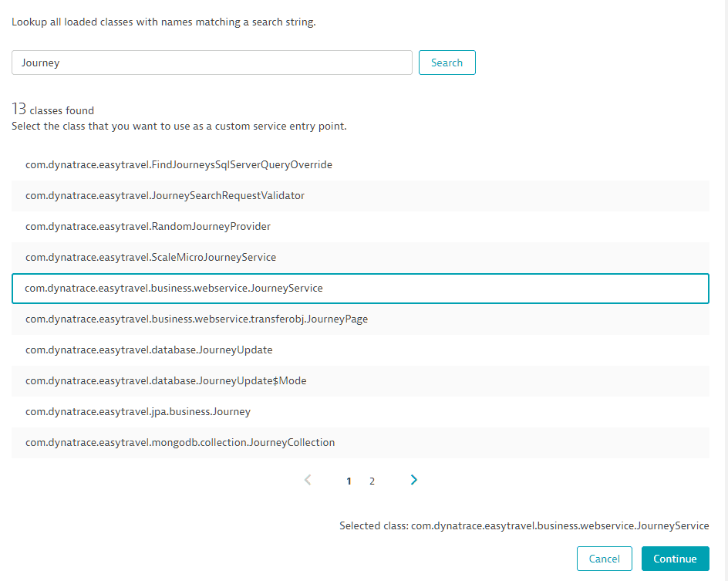Focus the class search field containing Journey
Viewport: 728px width, 581px height.
pos(212,63)
